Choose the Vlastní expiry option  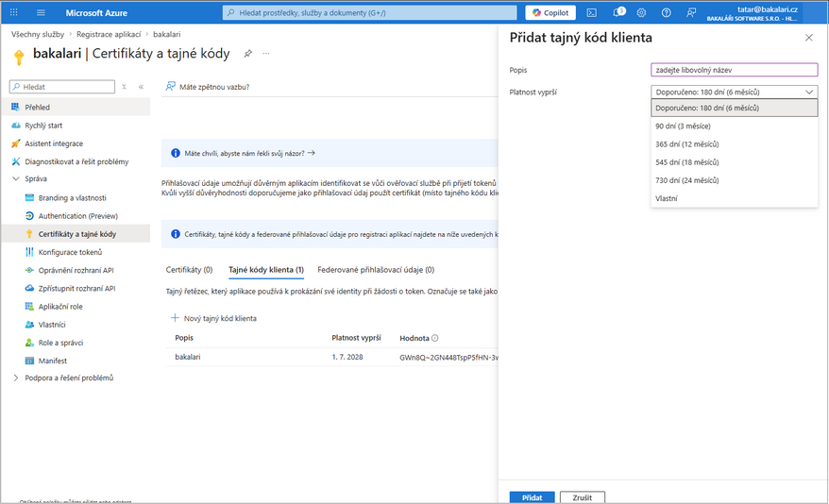tap(734, 198)
